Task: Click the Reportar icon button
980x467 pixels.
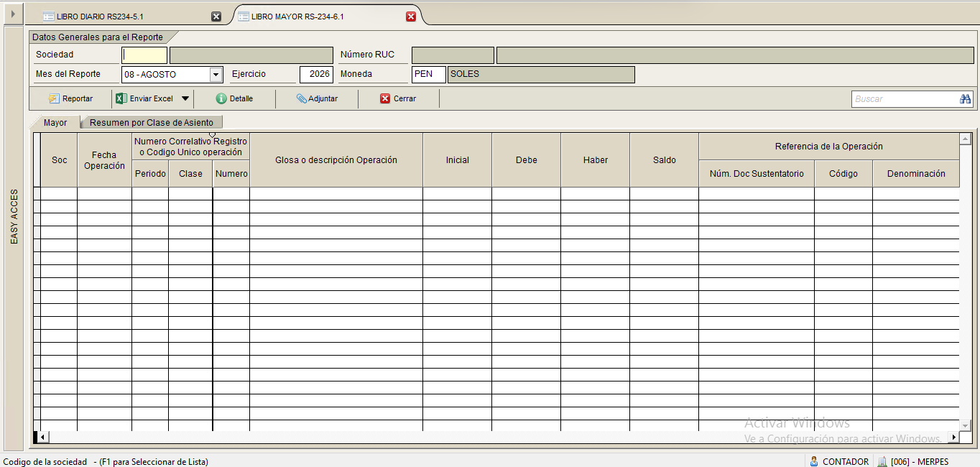Action: (54, 98)
